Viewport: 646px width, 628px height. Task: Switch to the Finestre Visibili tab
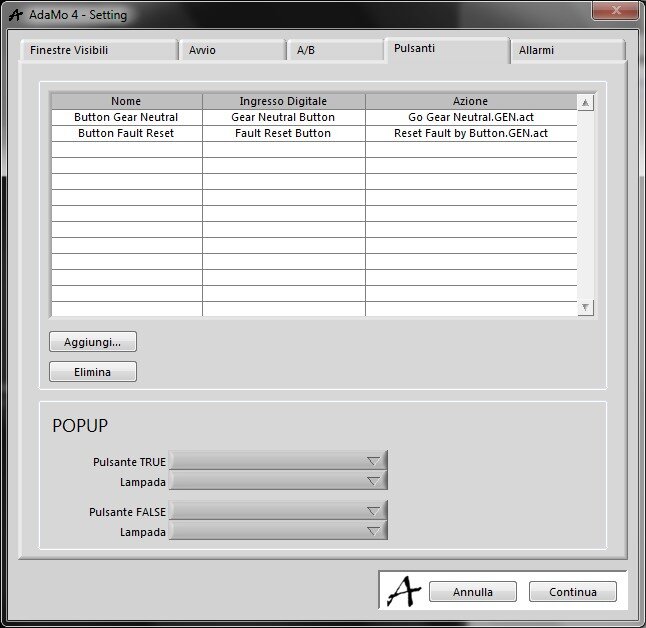69,50
